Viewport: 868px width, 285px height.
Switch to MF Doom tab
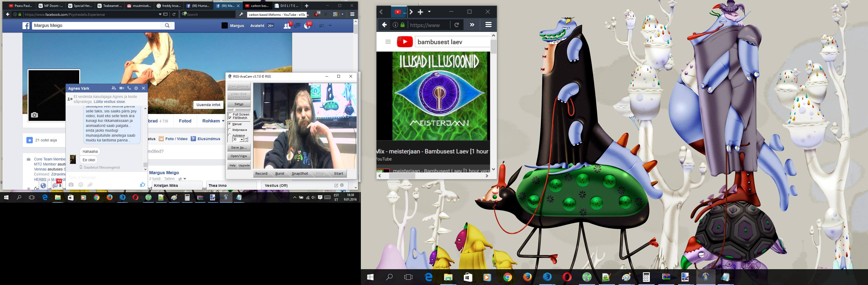[50, 6]
